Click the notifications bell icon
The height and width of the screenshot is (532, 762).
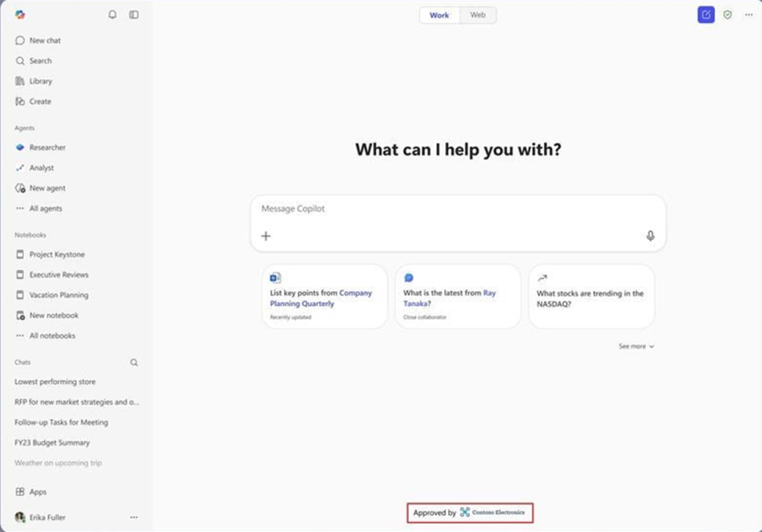pos(112,15)
